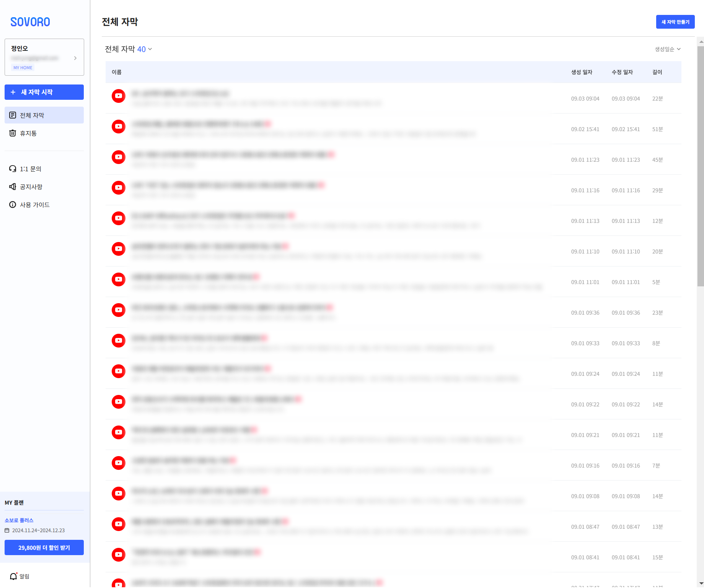Click the scrollbar down arrow
The width and height of the screenshot is (704, 588).
(701, 584)
